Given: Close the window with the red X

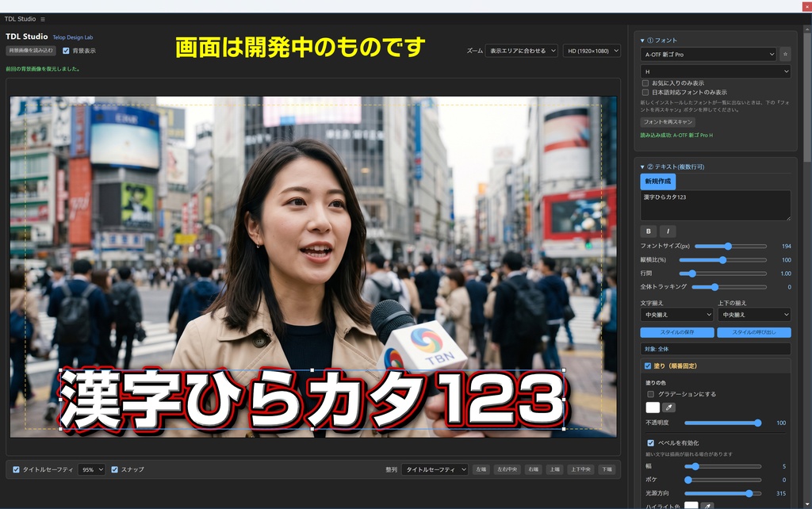Looking at the screenshot, I should 806,6.
